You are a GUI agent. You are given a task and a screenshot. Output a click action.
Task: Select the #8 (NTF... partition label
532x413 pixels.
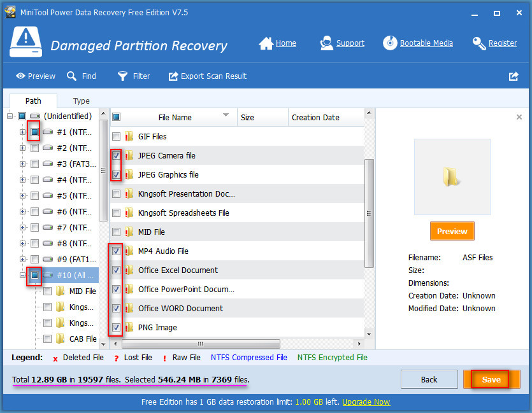[x=75, y=243]
